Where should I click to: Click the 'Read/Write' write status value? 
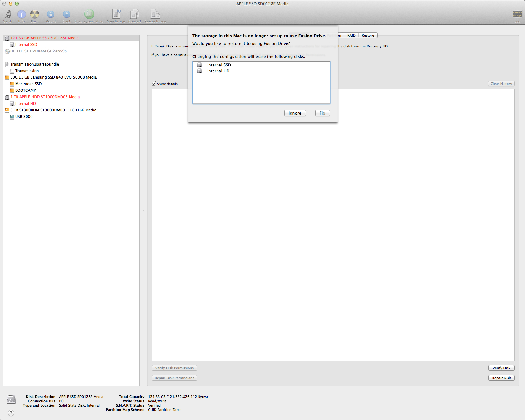[157, 401]
